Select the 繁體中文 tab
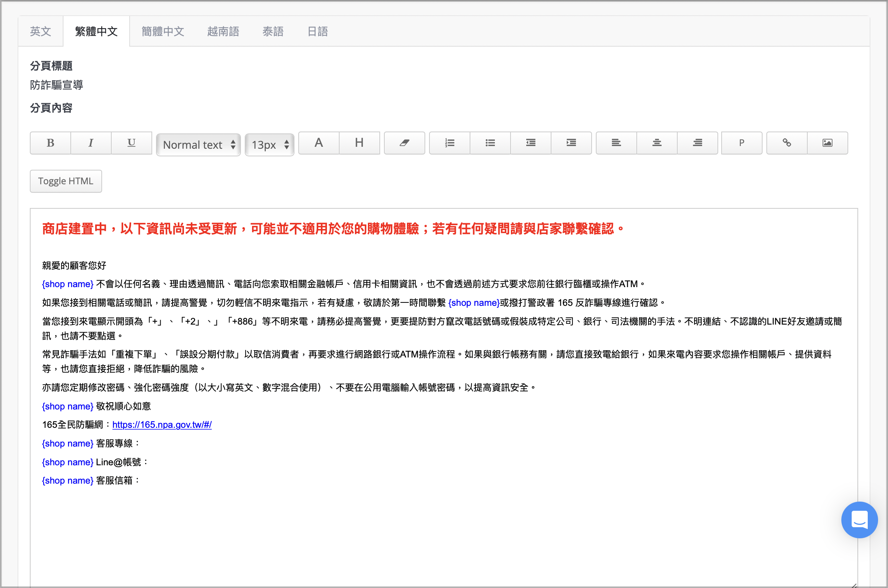888x588 pixels. tap(96, 31)
